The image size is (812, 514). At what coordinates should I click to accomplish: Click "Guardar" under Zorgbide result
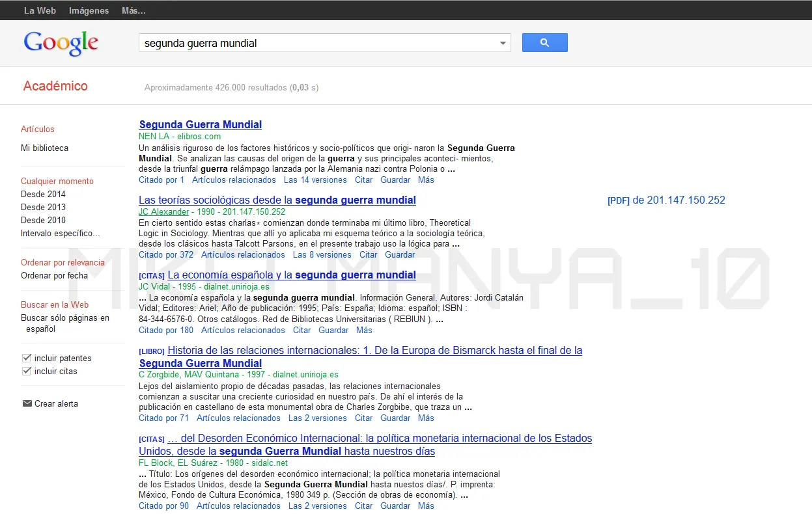click(395, 418)
